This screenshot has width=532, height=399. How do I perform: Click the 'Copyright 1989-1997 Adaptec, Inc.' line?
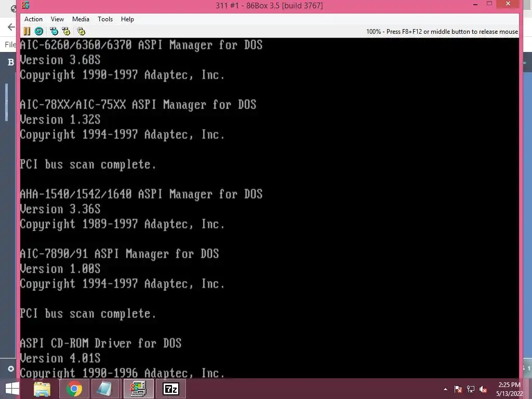tap(122, 224)
